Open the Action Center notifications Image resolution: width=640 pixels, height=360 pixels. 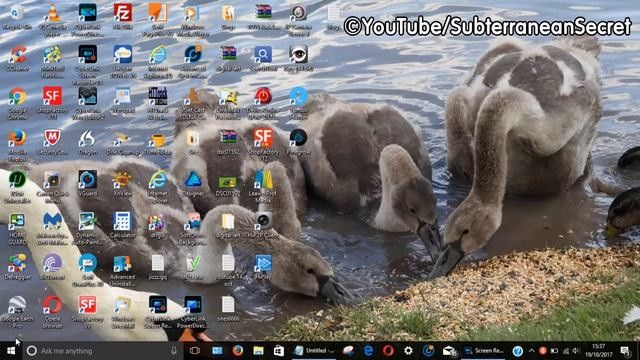[625, 351]
